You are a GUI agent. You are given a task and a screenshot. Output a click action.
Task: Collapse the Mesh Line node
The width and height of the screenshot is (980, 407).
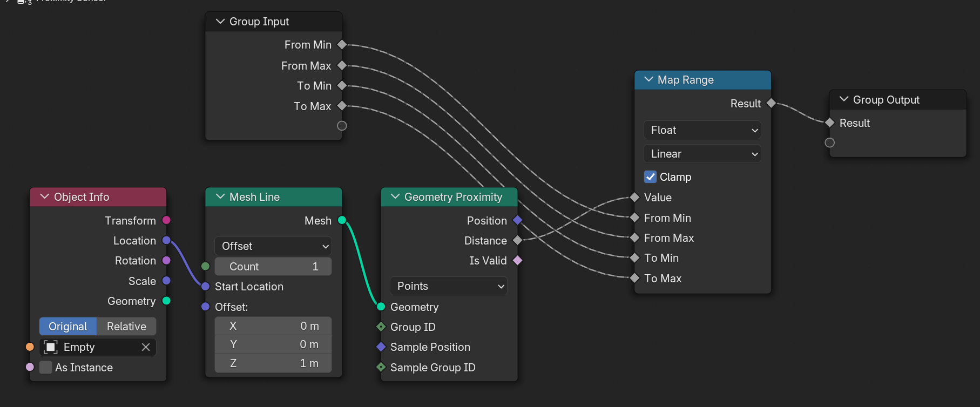pos(220,196)
